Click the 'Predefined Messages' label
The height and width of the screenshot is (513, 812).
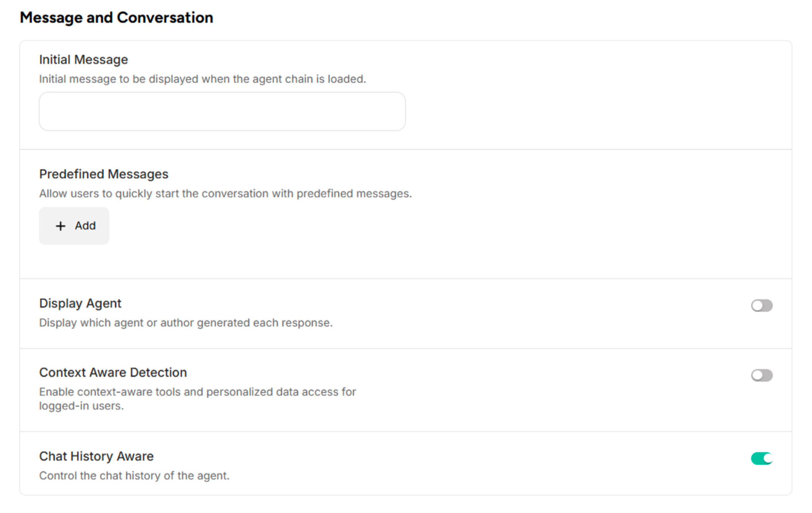tap(104, 174)
